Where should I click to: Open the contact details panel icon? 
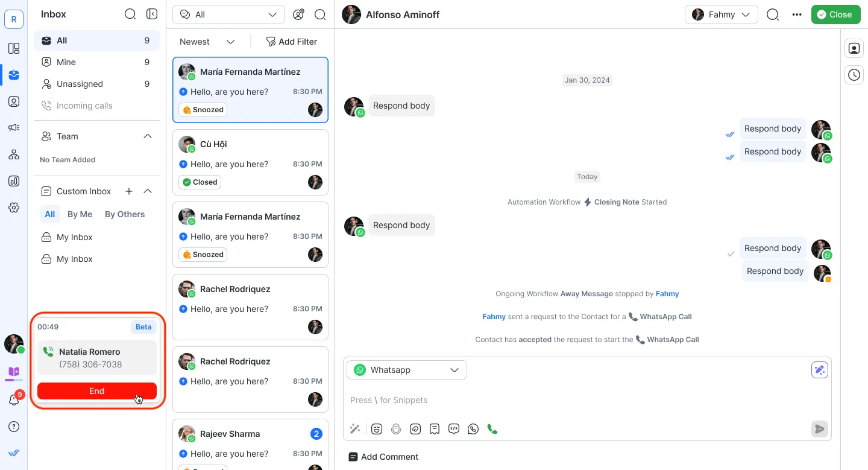[x=854, y=49]
